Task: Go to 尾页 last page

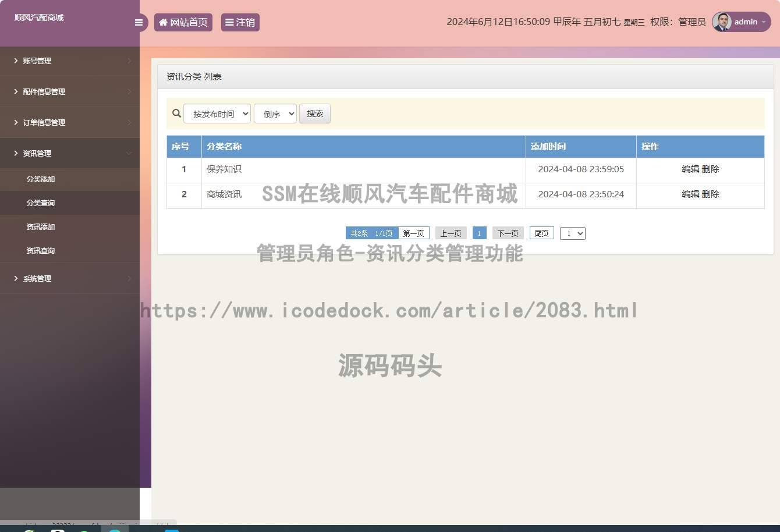Action: pos(542,233)
